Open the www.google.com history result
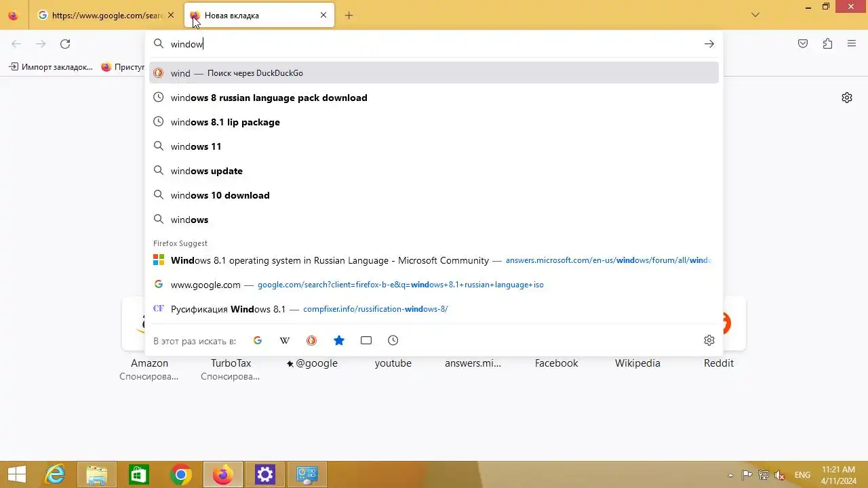Screen dimensions: 868x488 [x=434, y=285]
